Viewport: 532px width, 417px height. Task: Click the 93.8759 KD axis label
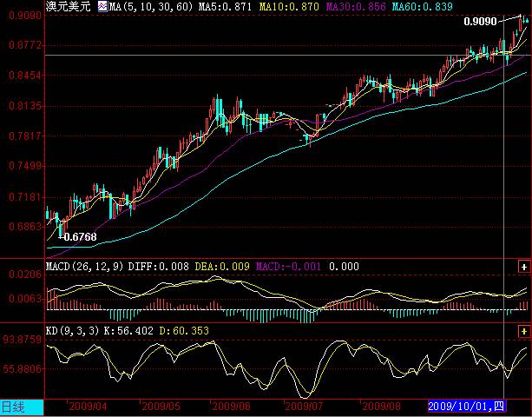click(x=23, y=340)
